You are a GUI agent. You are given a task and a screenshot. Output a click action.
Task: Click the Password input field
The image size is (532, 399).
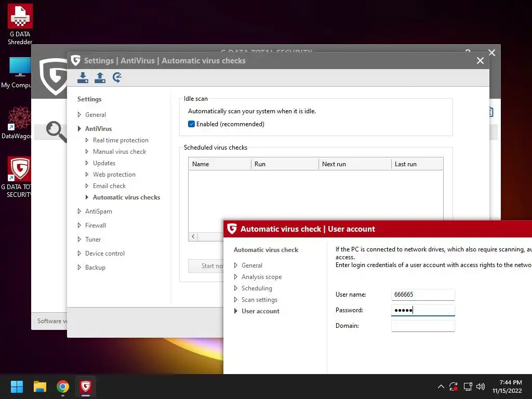pos(423,310)
